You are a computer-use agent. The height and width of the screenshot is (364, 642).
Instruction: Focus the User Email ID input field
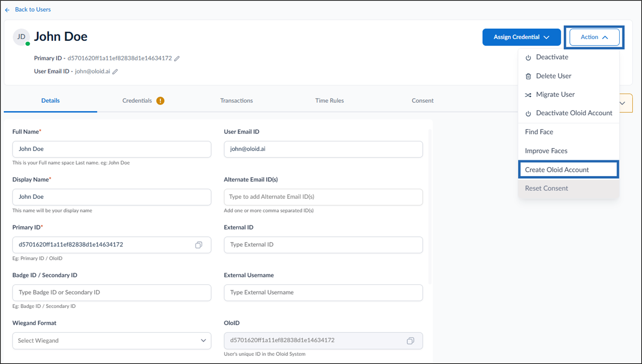click(x=323, y=149)
